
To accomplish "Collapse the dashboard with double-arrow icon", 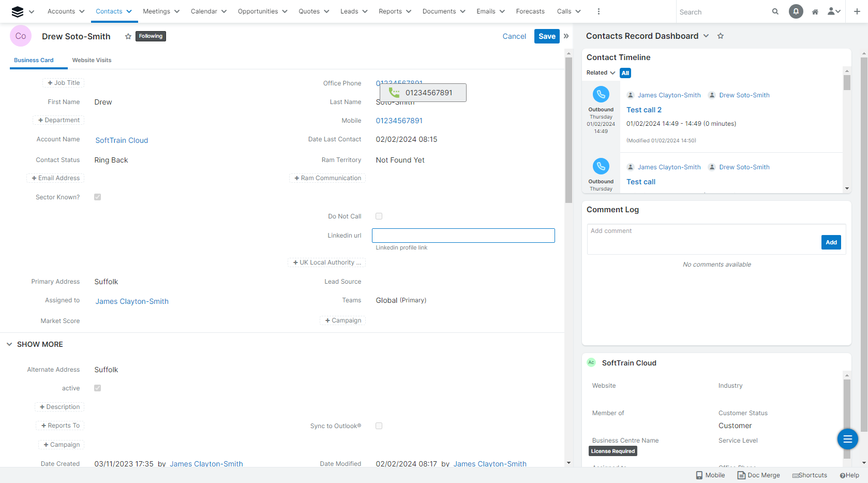I will [566, 36].
